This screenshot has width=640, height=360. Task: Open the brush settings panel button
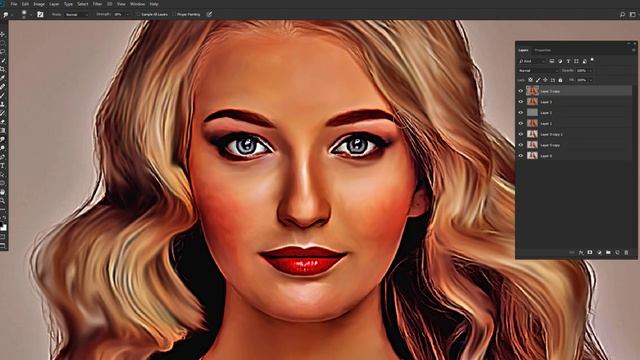click(x=40, y=14)
